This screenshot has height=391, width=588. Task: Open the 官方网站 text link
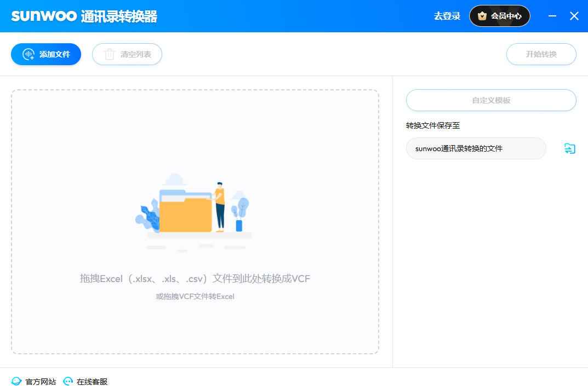click(41, 382)
